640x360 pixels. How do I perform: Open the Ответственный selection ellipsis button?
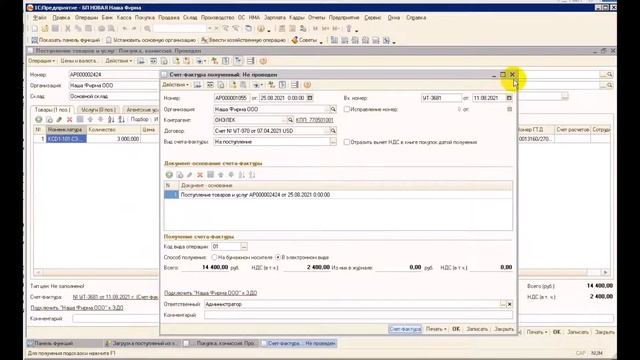click(503, 304)
